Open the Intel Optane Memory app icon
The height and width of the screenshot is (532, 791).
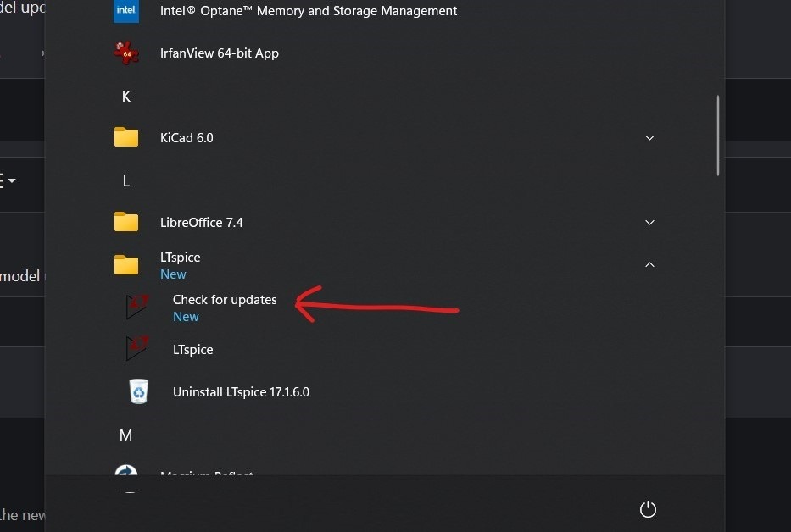126,11
